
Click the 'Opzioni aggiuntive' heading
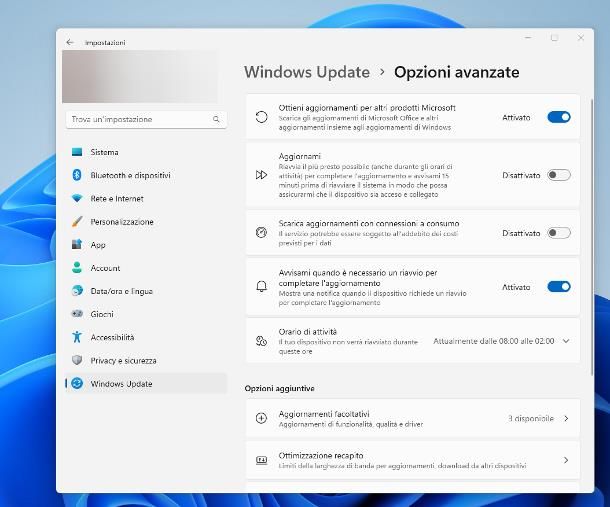click(x=279, y=388)
